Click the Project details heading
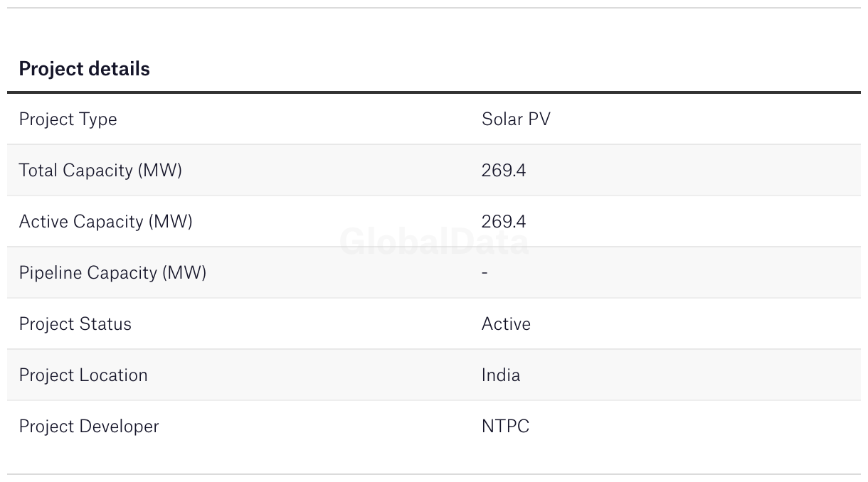 pyautogui.click(x=84, y=69)
